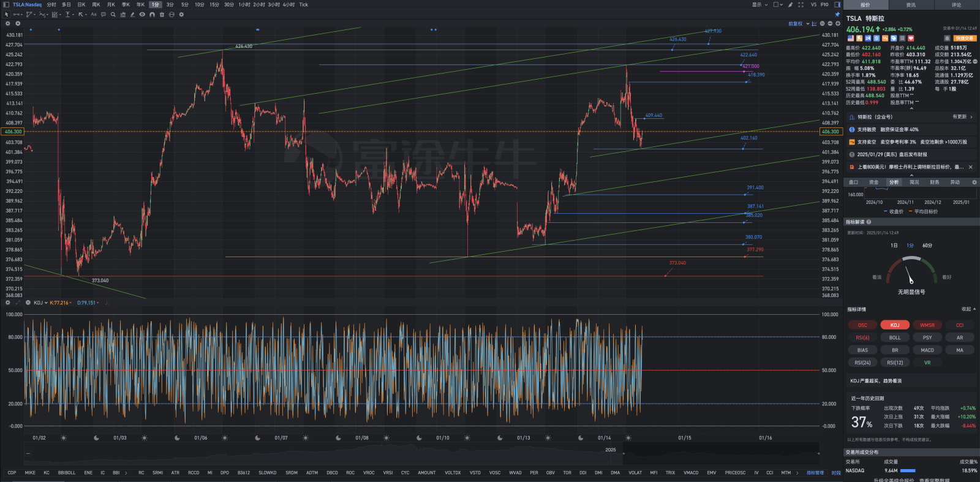The image size is (980, 482).
Task: Open the F10 company info
Action: click(x=824, y=4)
